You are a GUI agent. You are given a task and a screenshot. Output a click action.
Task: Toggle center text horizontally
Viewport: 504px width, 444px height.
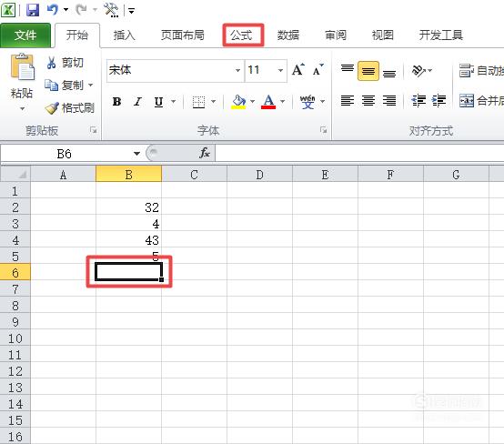(368, 101)
